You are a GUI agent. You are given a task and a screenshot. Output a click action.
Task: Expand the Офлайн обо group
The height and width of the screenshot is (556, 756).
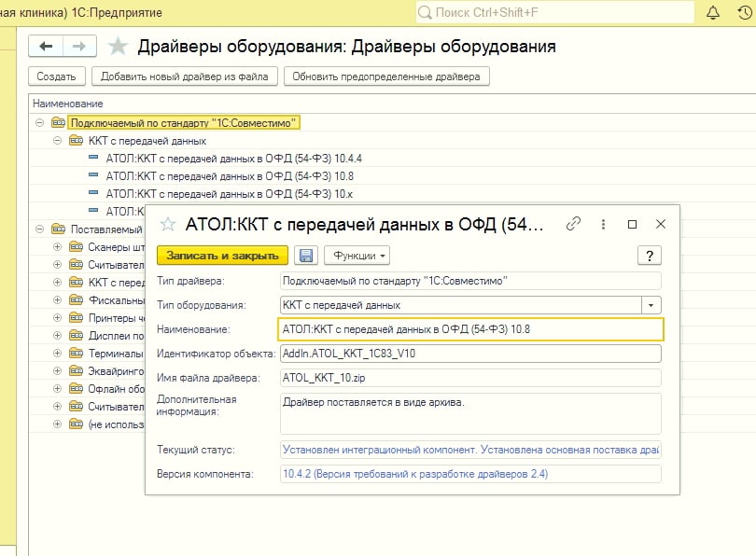tap(57, 389)
